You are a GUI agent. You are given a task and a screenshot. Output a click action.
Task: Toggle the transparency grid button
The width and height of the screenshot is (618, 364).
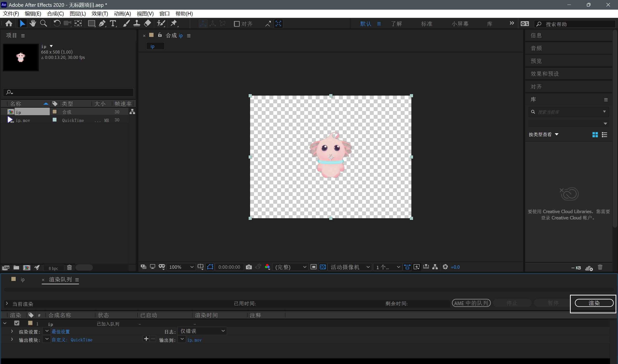(x=323, y=267)
